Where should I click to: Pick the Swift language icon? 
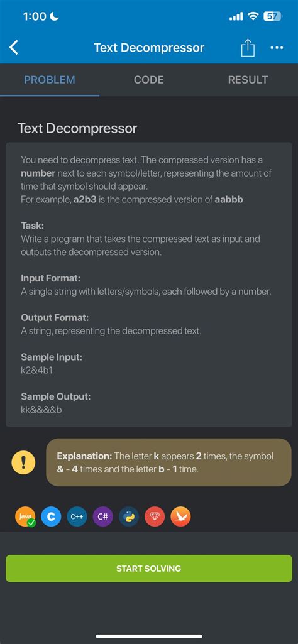pyautogui.click(x=181, y=516)
